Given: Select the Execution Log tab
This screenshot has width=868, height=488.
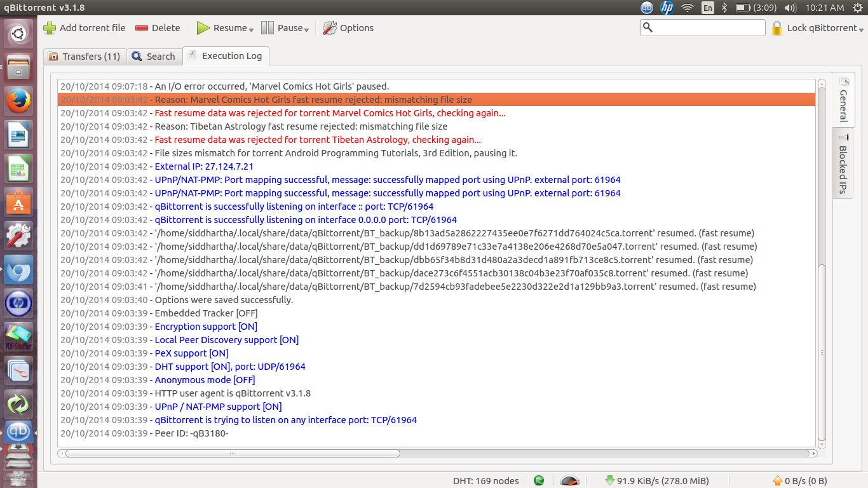Looking at the screenshot, I should click(x=226, y=55).
